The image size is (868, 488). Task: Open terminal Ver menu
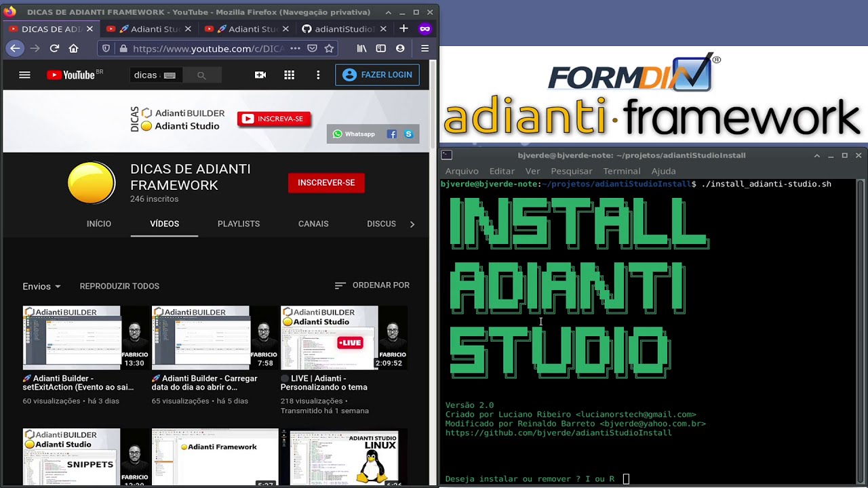coord(532,171)
